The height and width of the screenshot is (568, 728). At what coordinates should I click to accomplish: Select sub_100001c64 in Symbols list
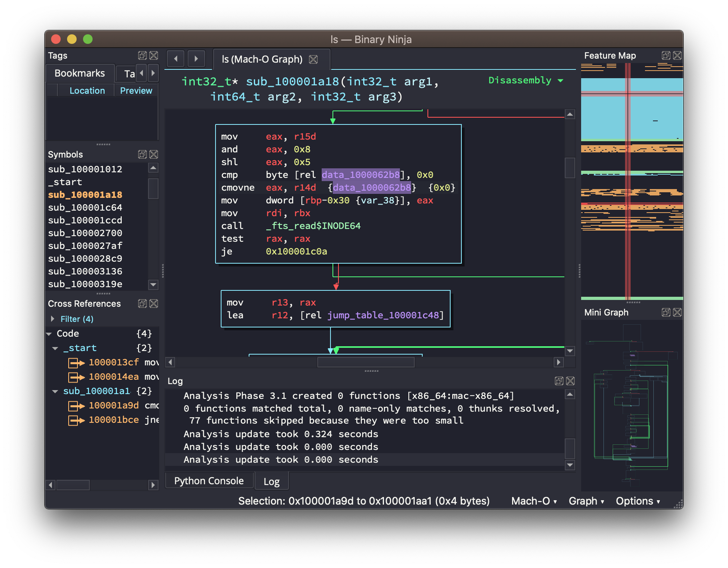click(85, 207)
